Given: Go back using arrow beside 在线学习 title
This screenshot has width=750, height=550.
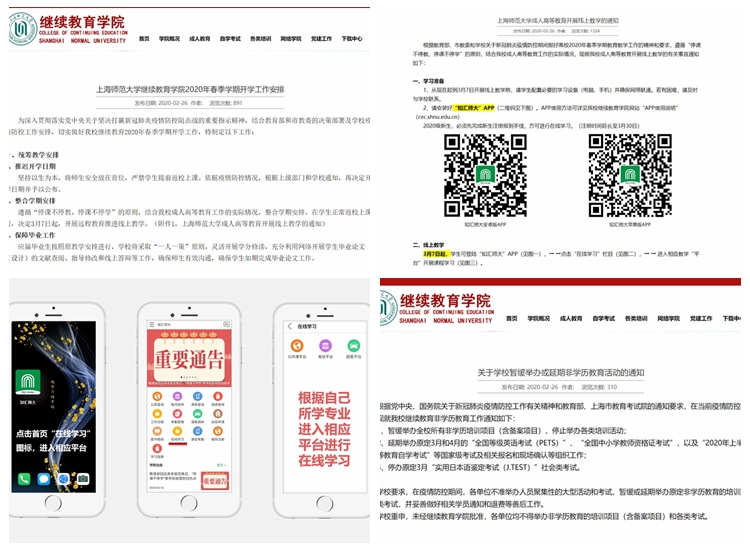Looking at the screenshot, I should (290, 326).
